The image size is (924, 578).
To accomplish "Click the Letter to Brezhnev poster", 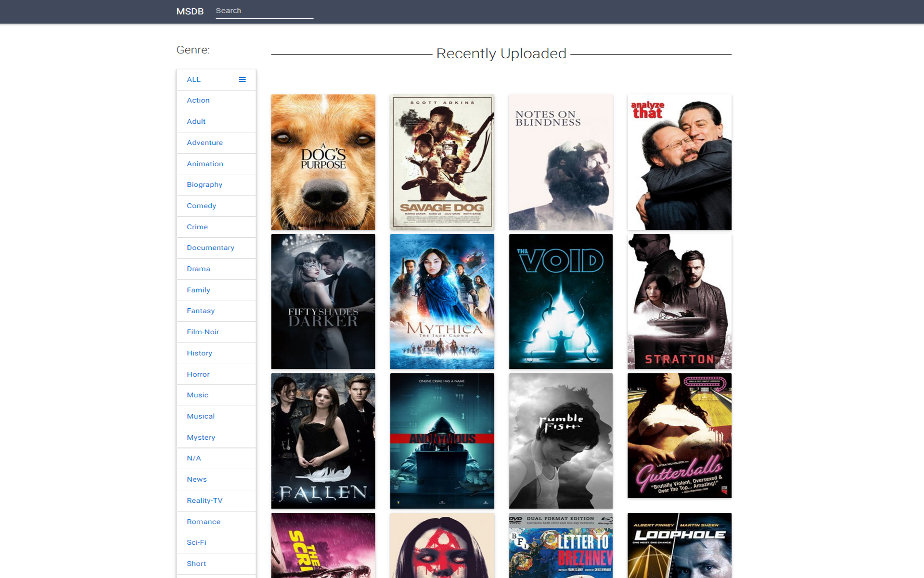I will 561,545.
